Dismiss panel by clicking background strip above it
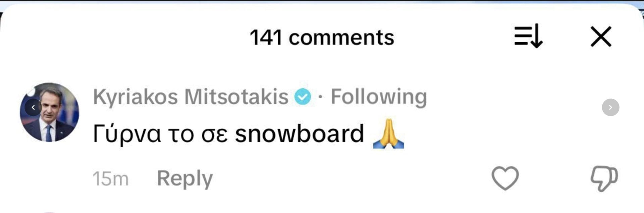Viewport: 644px width, 213px height. click(x=322, y=1)
